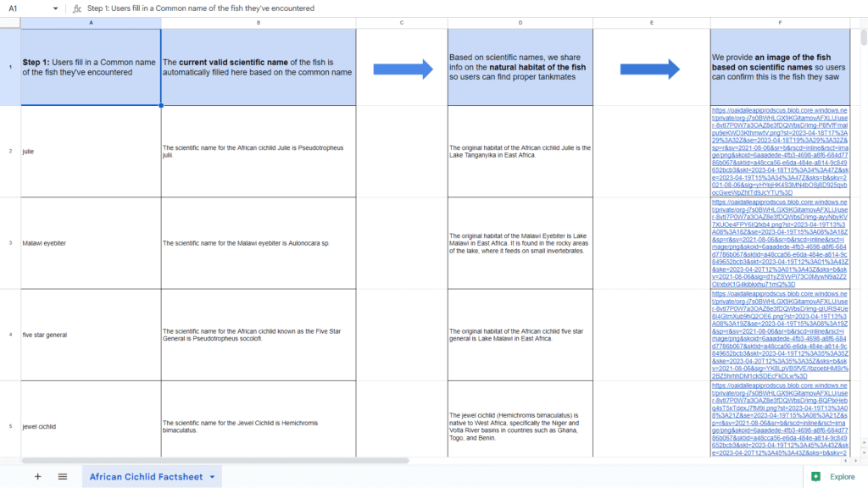
Task: Select habitat cell for five star general
Action: pyautogui.click(x=520, y=335)
